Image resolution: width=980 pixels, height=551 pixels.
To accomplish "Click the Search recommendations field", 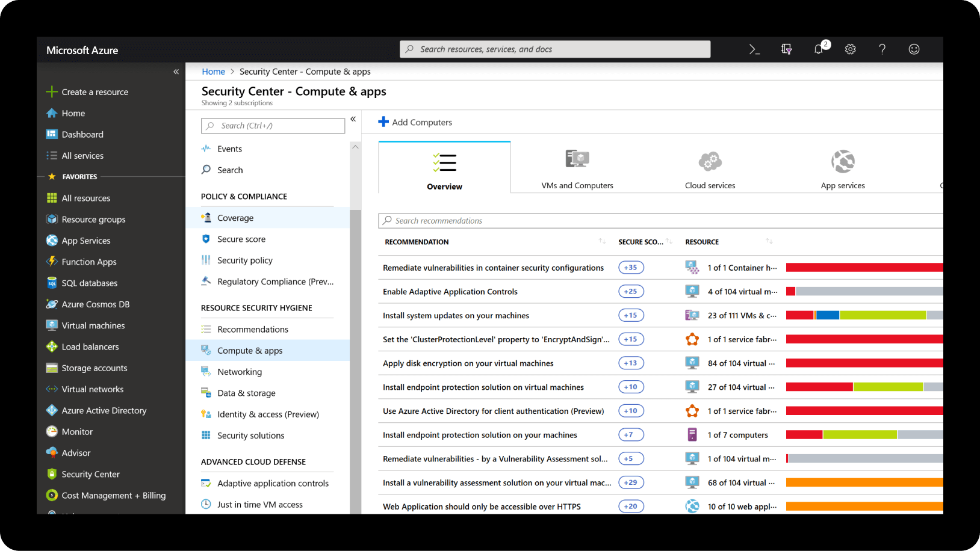I will click(542, 220).
